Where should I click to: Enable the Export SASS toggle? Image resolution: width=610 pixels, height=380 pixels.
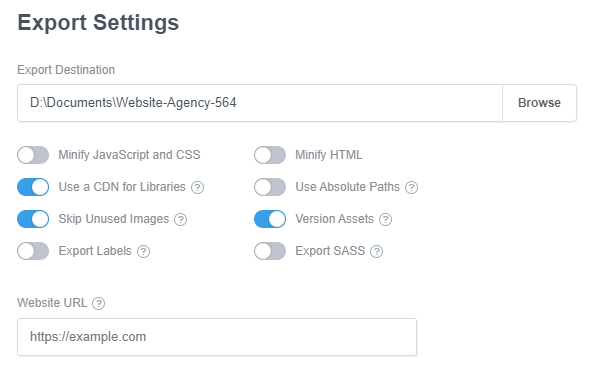point(270,251)
